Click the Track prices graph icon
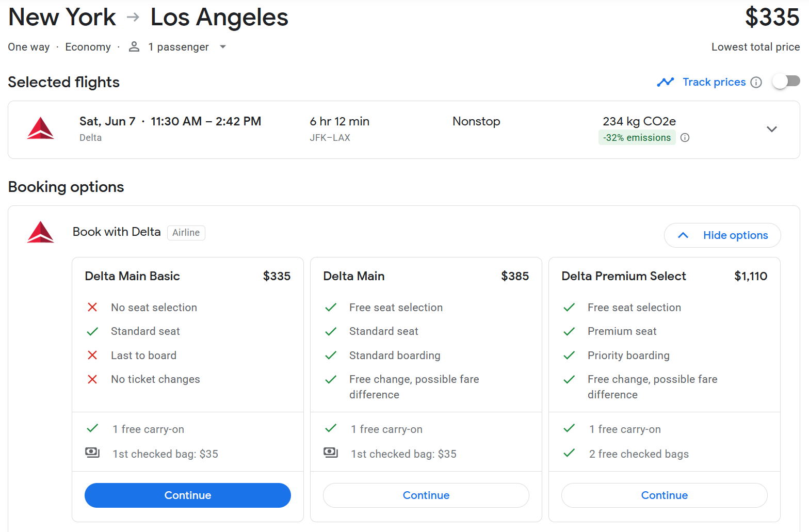The height and width of the screenshot is (532, 809). pyautogui.click(x=666, y=82)
